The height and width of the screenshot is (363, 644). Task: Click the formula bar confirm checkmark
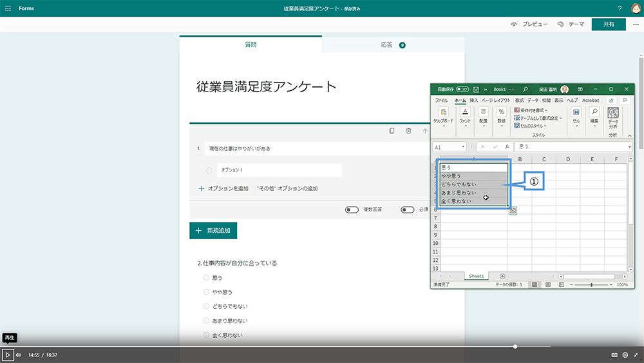coord(495,147)
